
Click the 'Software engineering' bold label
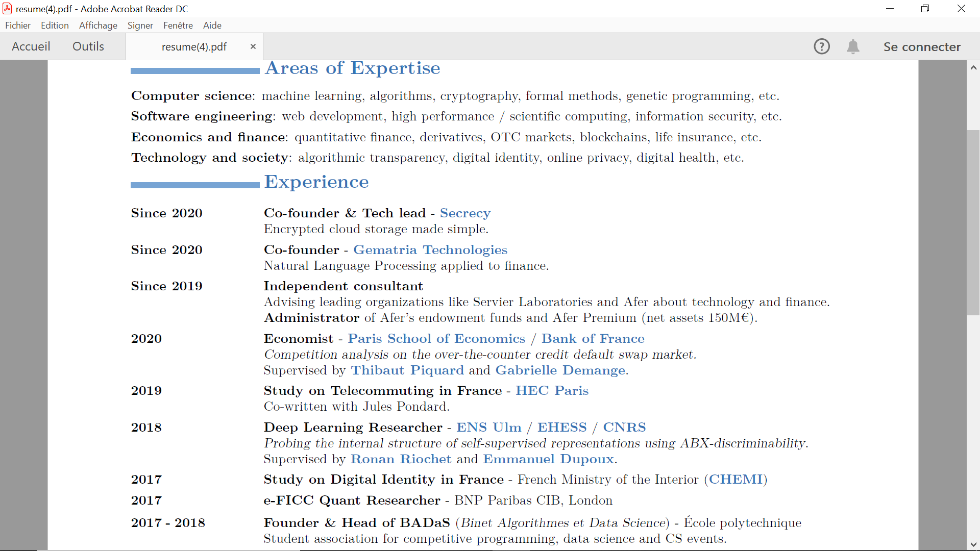click(x=202, y=117)
